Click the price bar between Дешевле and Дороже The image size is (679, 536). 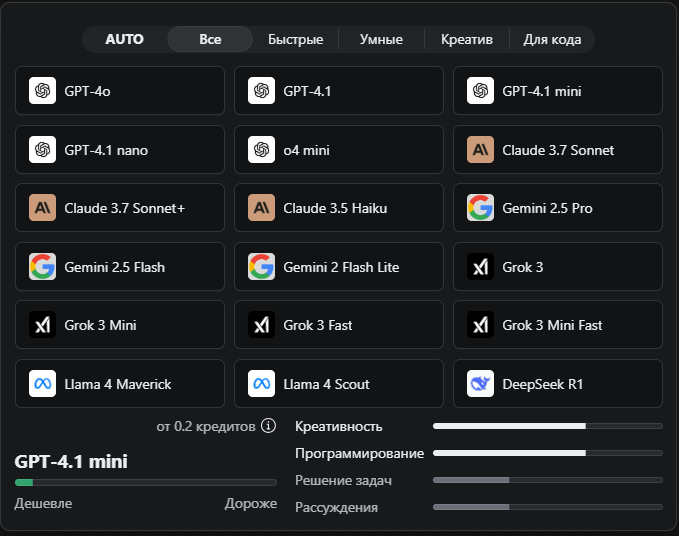[x=145, y=483]
